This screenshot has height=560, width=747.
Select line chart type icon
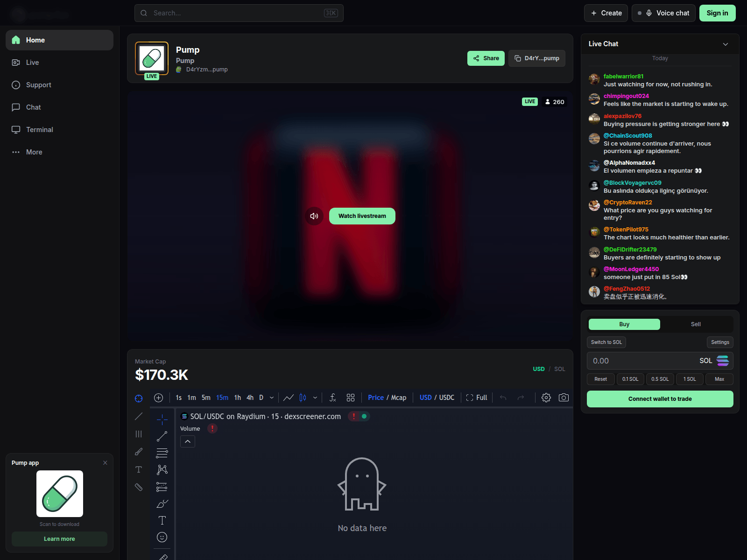(289, 398)
